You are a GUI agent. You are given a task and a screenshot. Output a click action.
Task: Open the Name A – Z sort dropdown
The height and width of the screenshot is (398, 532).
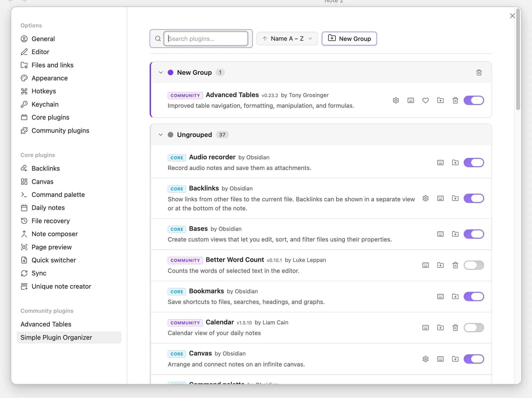tap(287, 39)
